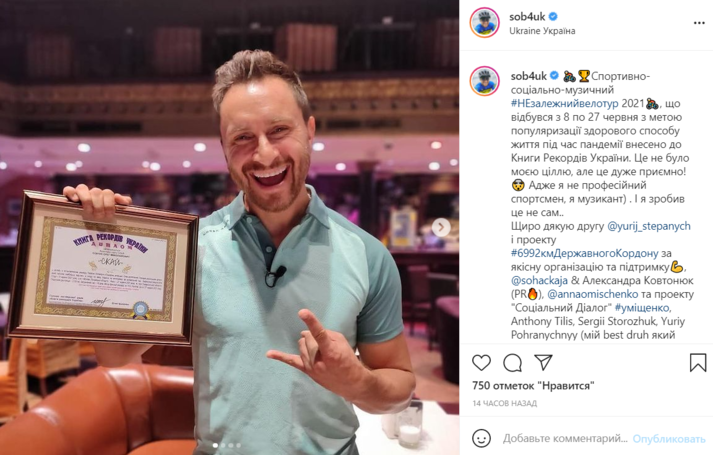Image resolution: width=713 pixels, height=455 pixels.
Task: Open the sob4uk username in the header
Action: click(527, 16)
